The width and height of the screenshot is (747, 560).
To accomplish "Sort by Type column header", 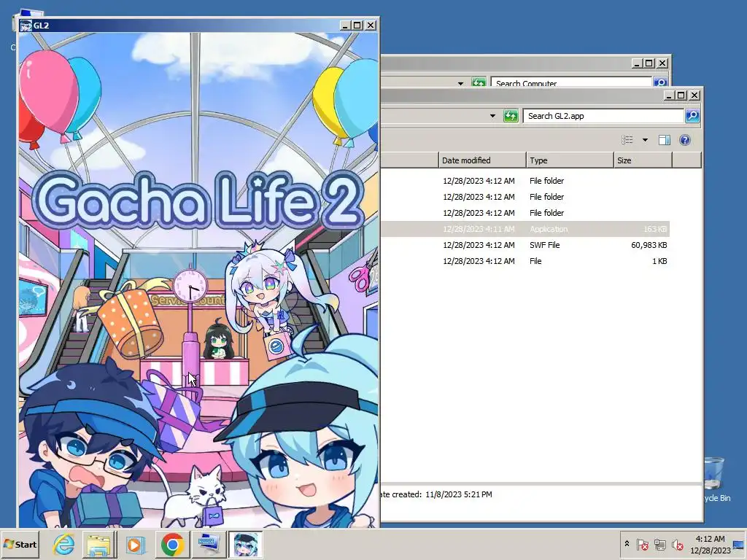I will click(x=570, y=160).
